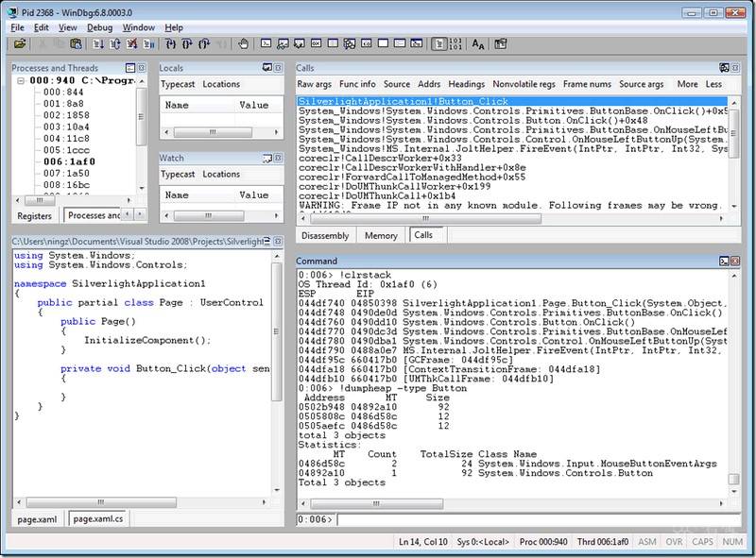Click the Break toolbar icon

click(x=149, y=44)
